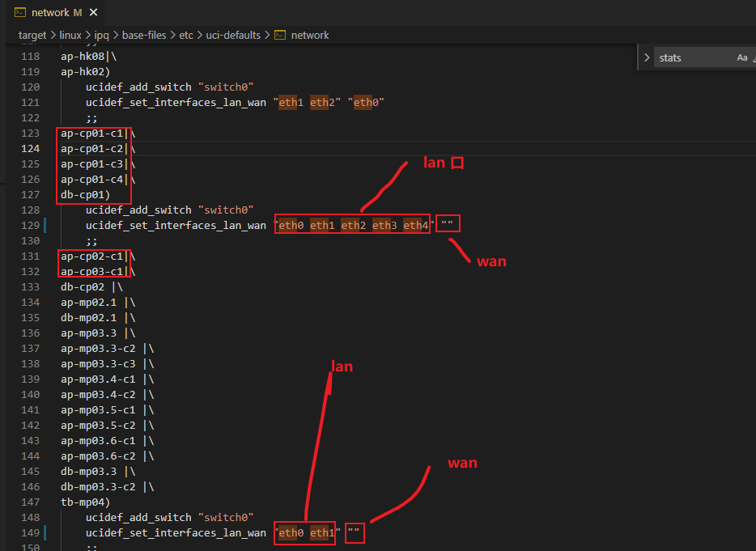Viewport: 756px width, 551px height.
Task: Expand the find widget replace toggle
Action: [647, 57]
